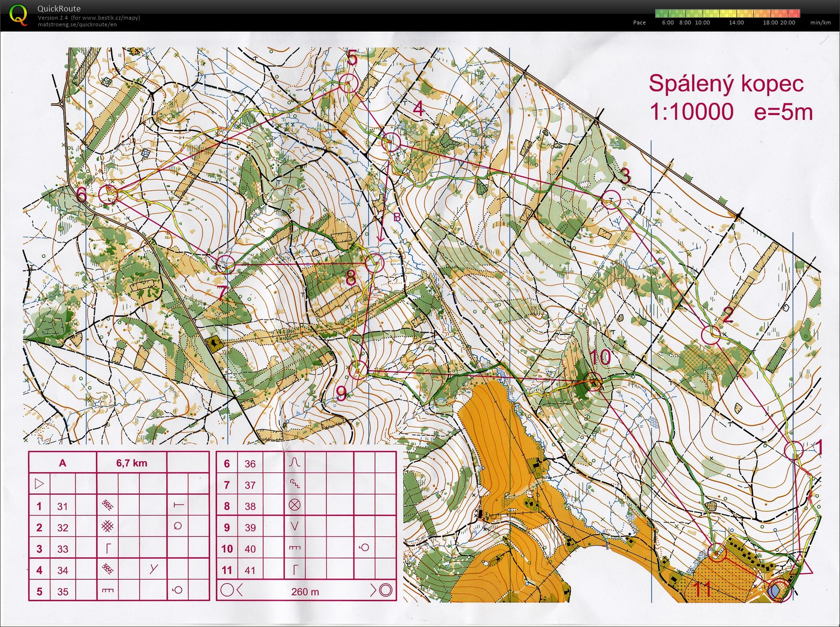Click the V symbol in table row 9
Image resolution: width=840 pixels, height=627 pixels.
tap(295, 526)
